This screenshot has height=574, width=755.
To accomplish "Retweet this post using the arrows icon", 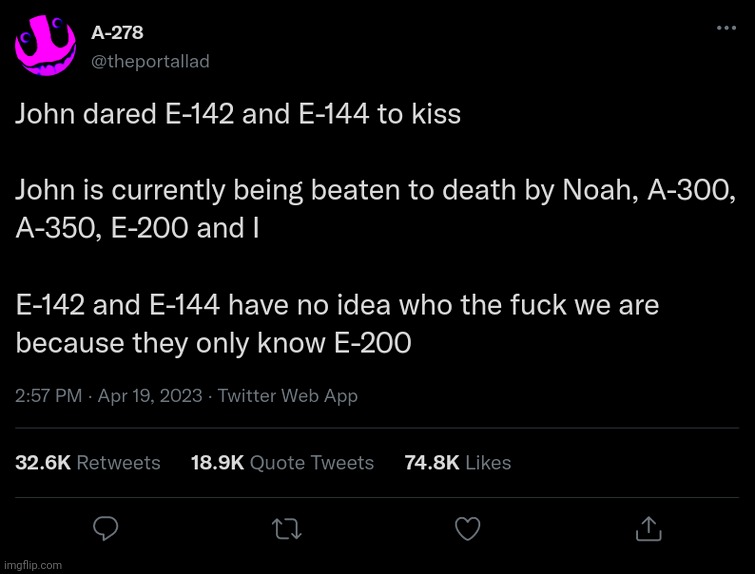I will coord(286,527).
